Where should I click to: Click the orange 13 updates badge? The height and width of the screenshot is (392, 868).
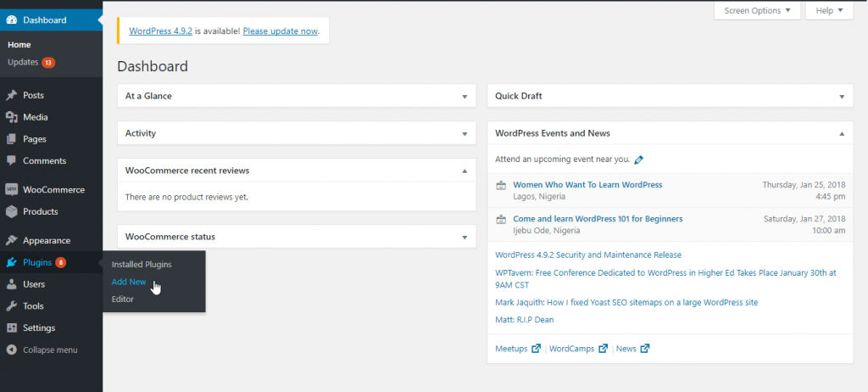pyautogui.click(x=48, y=63)
